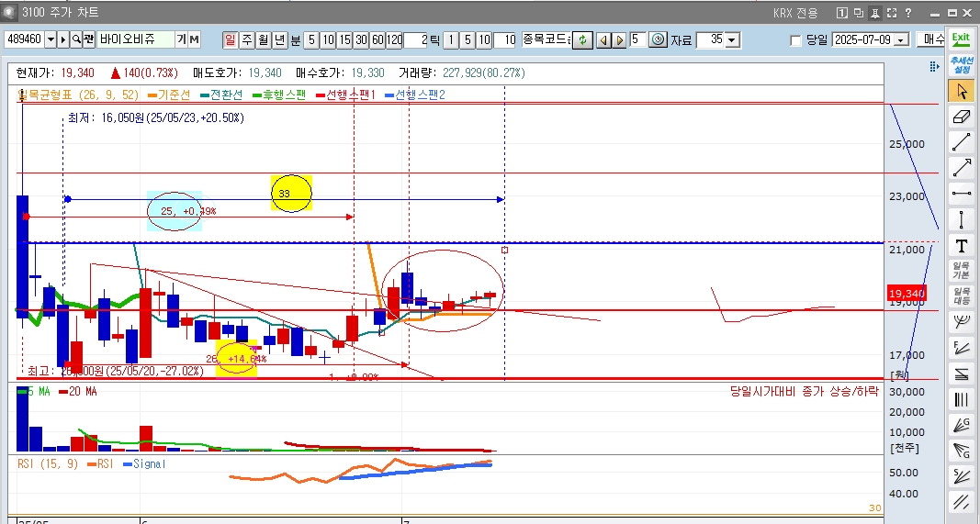Toggle the monthly 월 period button
Screen dimensions: 980x524
pyautogui.click(x=263, y=39)
